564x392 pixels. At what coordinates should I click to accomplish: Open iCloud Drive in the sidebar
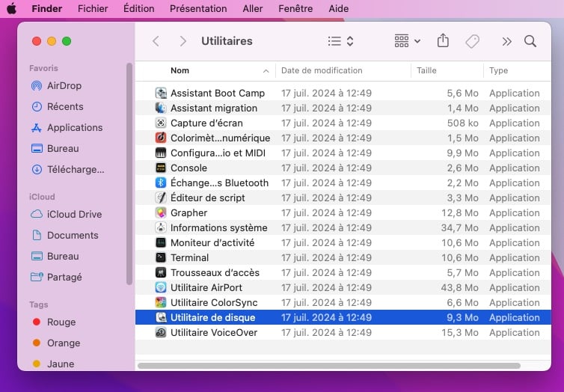[66, 215]
